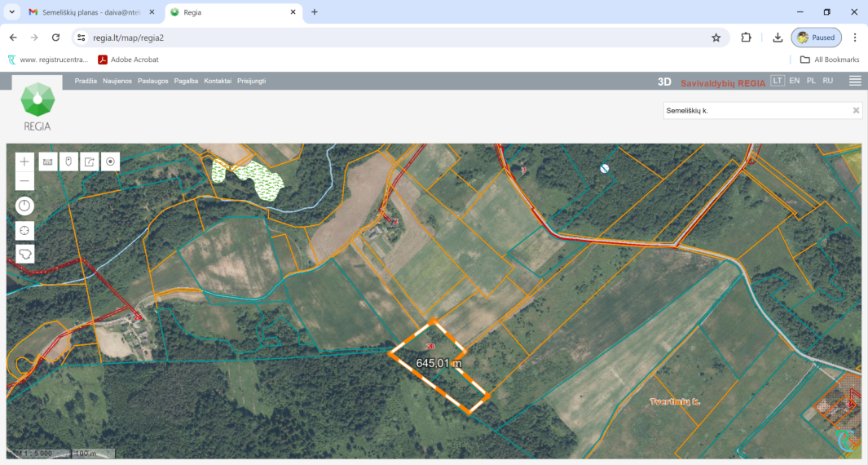Select the map marker pin tool
Image resolution: width=868 pixels, height=465 pixels.
pyautogui.click(x=68, y=162)
